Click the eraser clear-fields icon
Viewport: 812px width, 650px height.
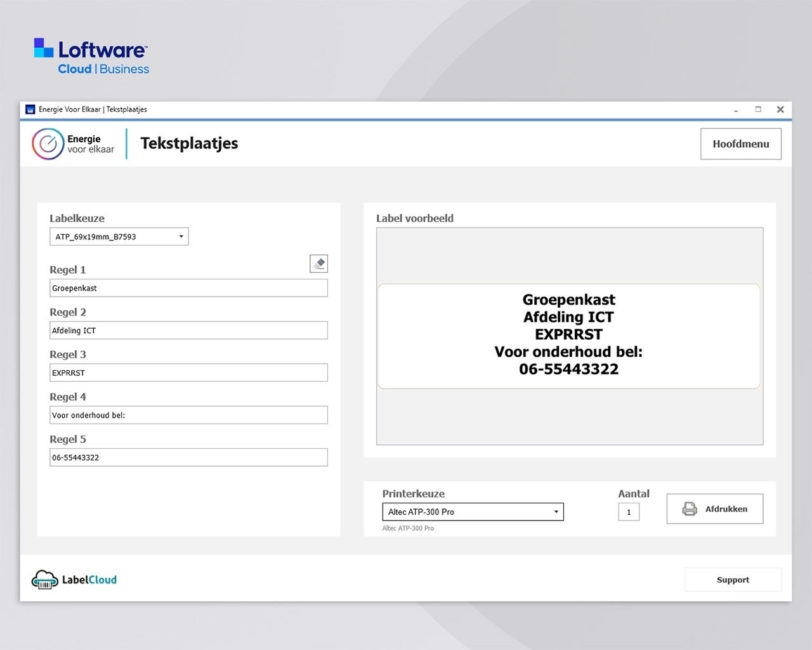pos(318,263)
